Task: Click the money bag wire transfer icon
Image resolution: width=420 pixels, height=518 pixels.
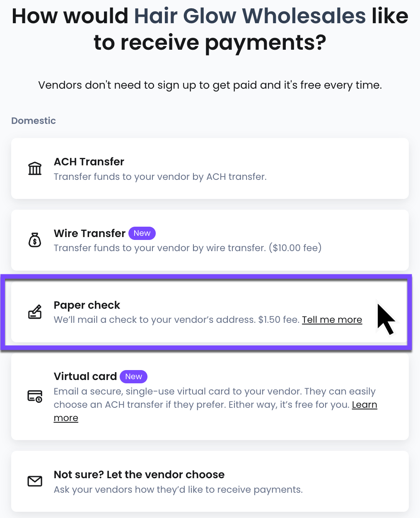Action: [35, 240]
